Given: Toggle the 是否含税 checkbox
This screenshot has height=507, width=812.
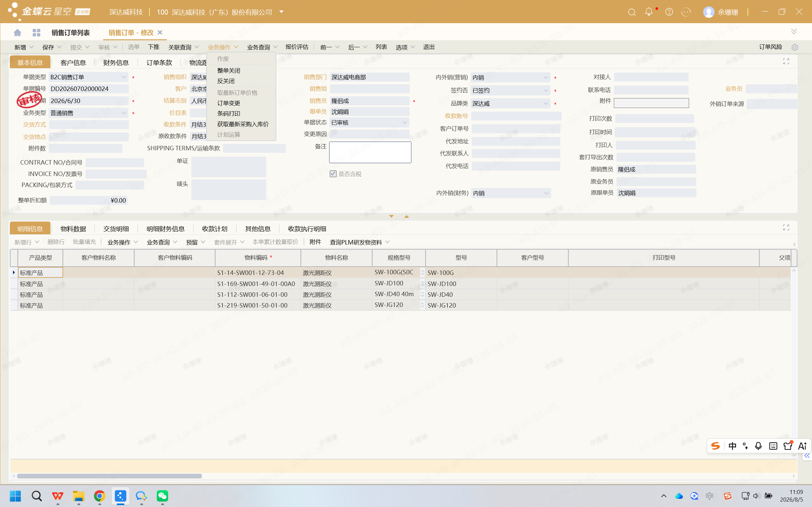Looking at the screenshot, I should 333,174.
